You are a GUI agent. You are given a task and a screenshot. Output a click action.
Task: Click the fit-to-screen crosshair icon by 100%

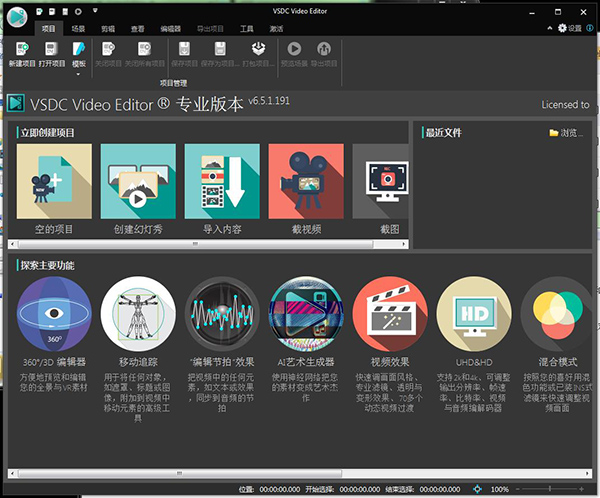tap(477, 489)
